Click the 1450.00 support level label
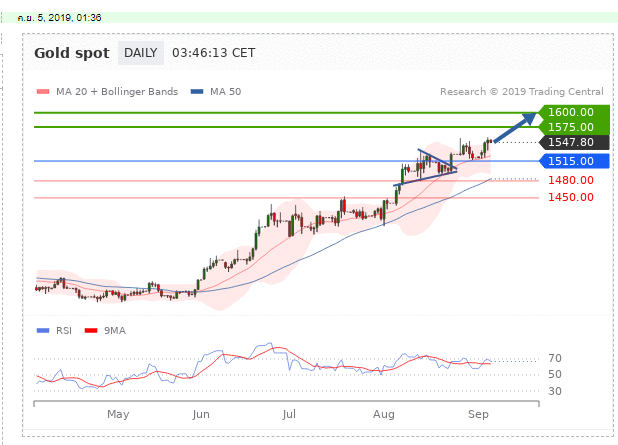 pos(570,197)
